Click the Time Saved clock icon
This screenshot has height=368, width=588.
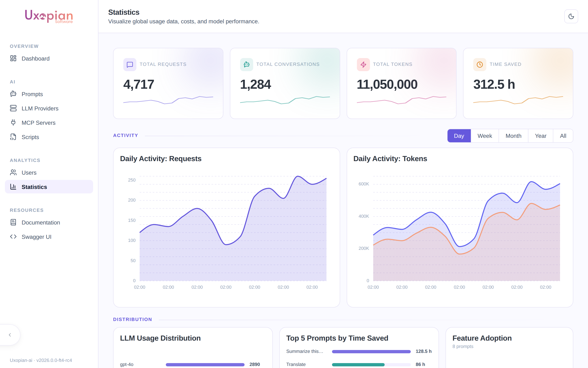coord(480,64)
